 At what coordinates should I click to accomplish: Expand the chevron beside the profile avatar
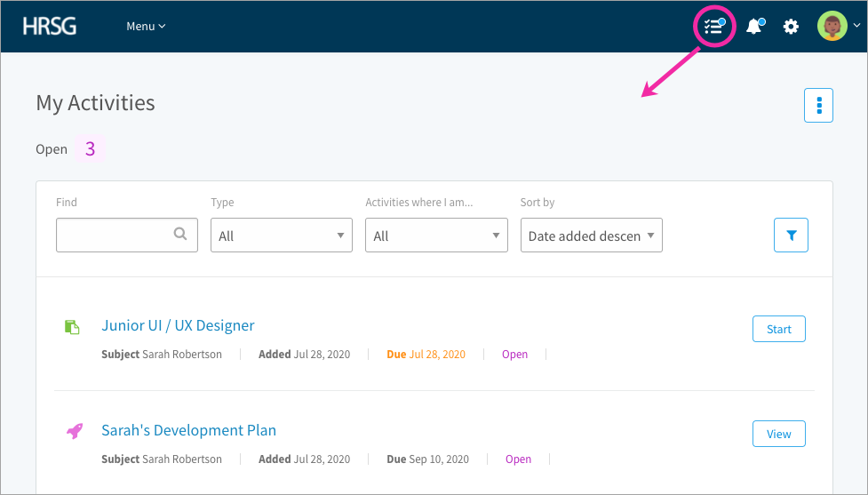click(857, 26)
